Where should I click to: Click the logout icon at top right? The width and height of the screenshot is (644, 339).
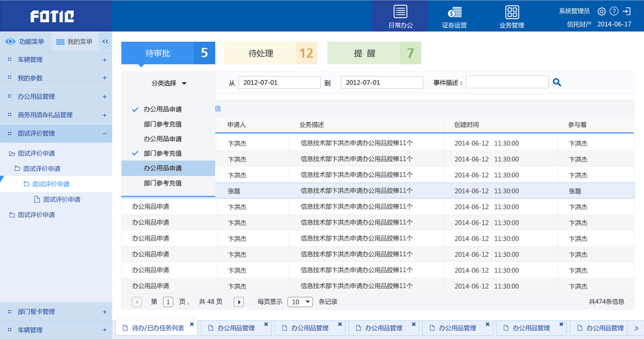pyautogui.click(x=627, y=11)
